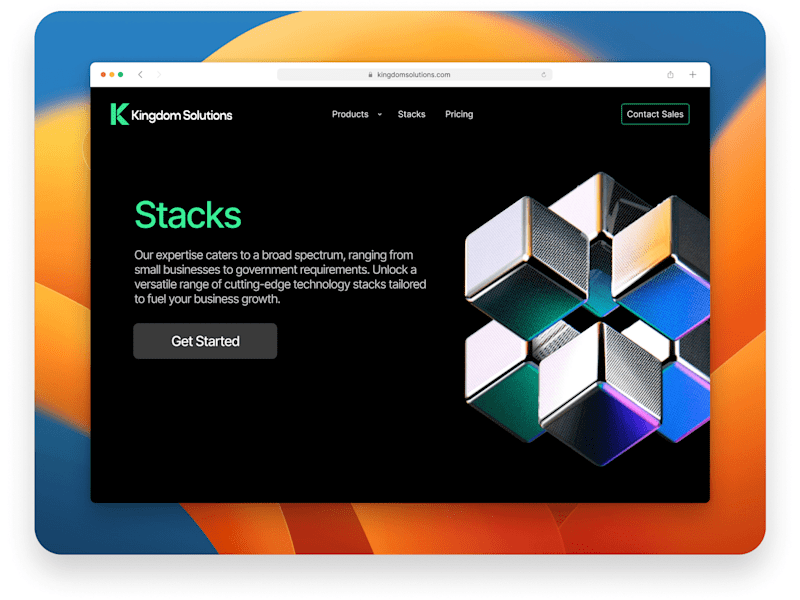Go to the Stacks nav item

411,114
